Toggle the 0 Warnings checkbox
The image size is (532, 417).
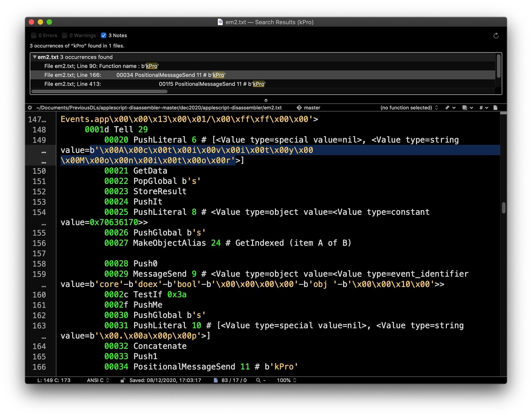pyautogui.click(x=65, y=36)
